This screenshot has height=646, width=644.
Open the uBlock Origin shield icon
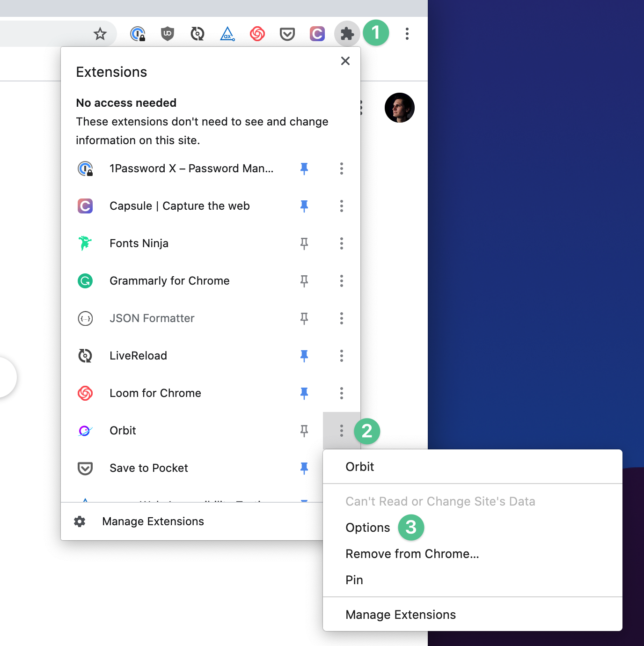[168, 34]
